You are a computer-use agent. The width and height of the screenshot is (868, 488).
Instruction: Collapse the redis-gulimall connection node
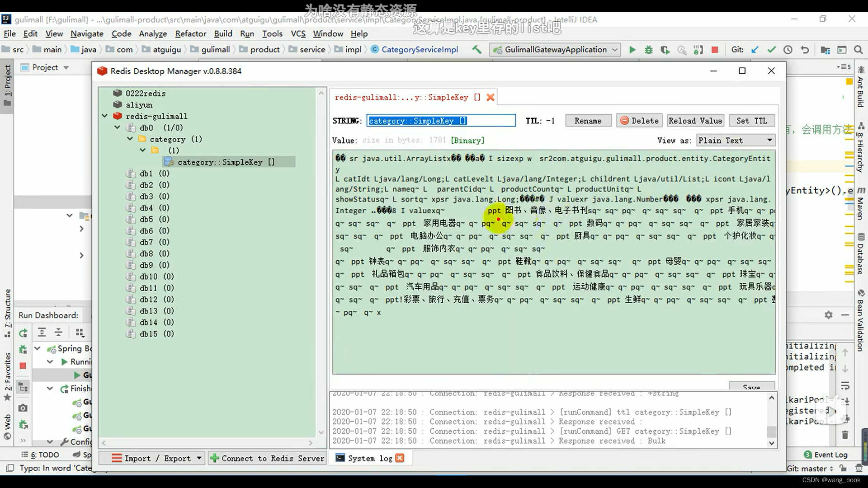point(105,116)
